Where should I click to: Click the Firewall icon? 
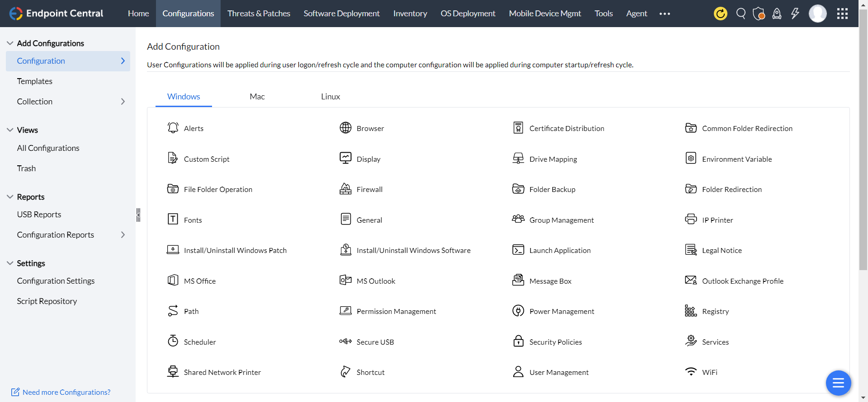(x=345, y=189)
